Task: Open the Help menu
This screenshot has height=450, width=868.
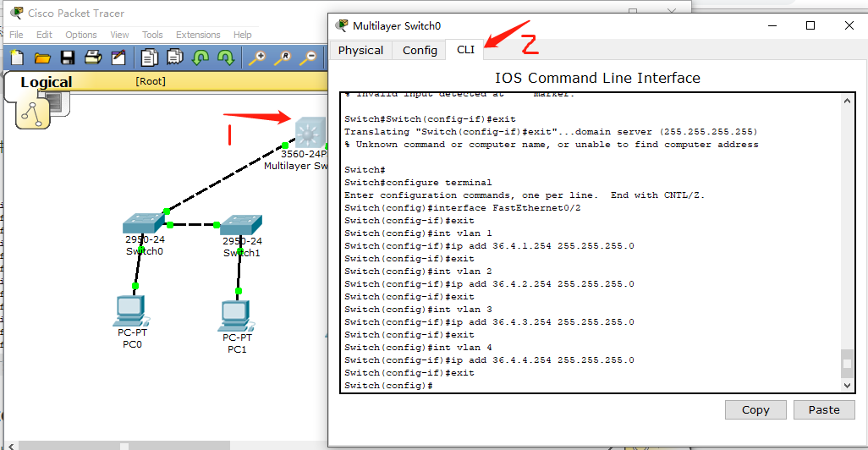Action: click(243, 35)
